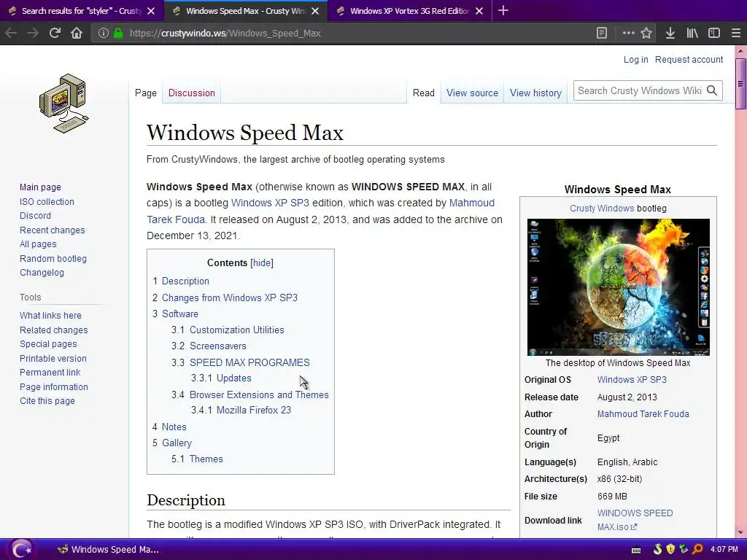The width and height of the screenshot is (747, 560).
Task: Select the Page tab
Action: [146, 93]
